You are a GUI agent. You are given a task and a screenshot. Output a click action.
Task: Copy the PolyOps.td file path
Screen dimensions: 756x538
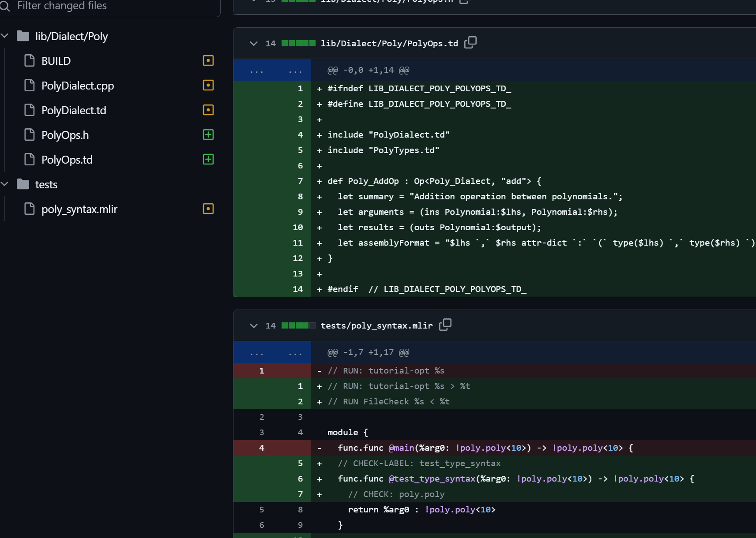click(x=470, y=42)
